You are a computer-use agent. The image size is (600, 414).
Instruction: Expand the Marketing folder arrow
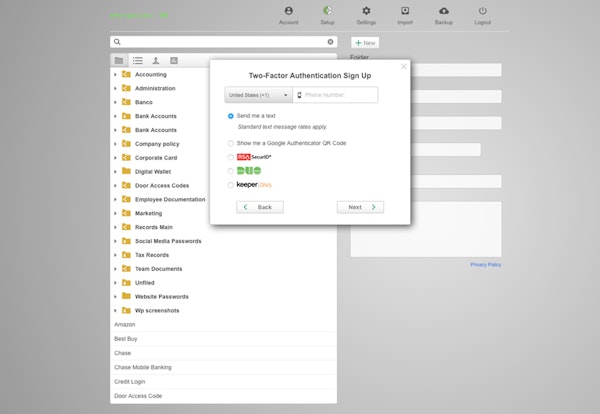click(115, 214)
